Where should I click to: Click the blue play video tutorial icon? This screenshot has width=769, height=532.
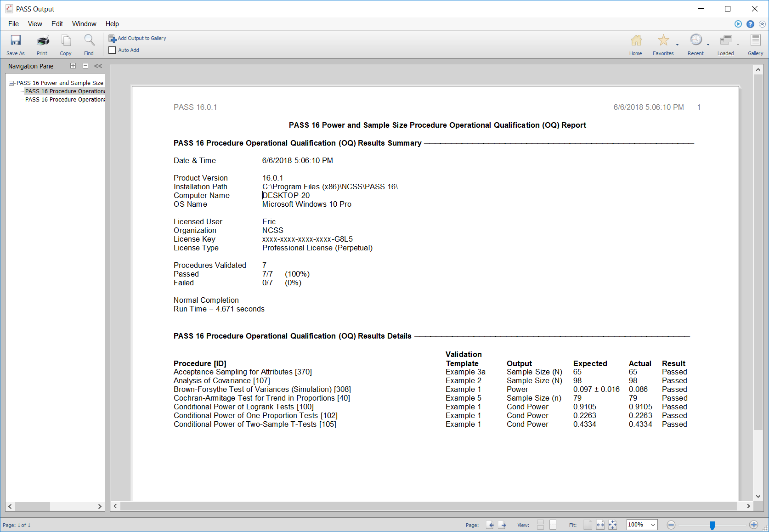click(x=738, y=24)
